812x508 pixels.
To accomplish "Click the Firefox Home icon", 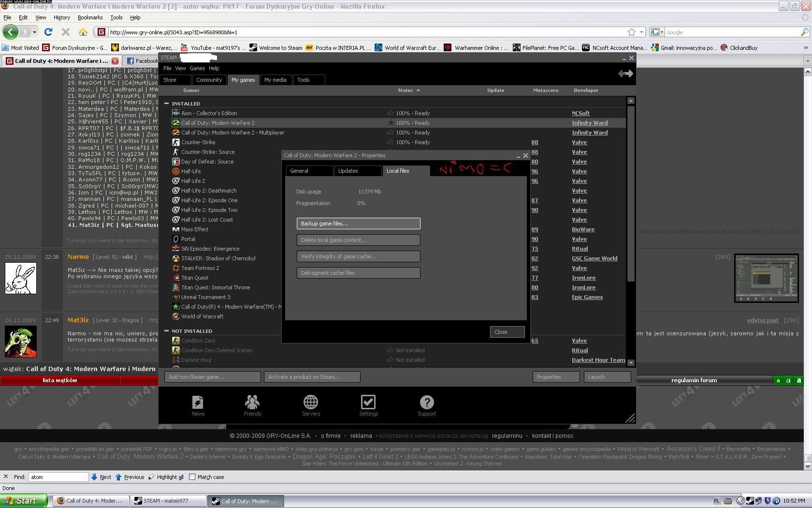I will pyautogui.click(x=83, y=32).
